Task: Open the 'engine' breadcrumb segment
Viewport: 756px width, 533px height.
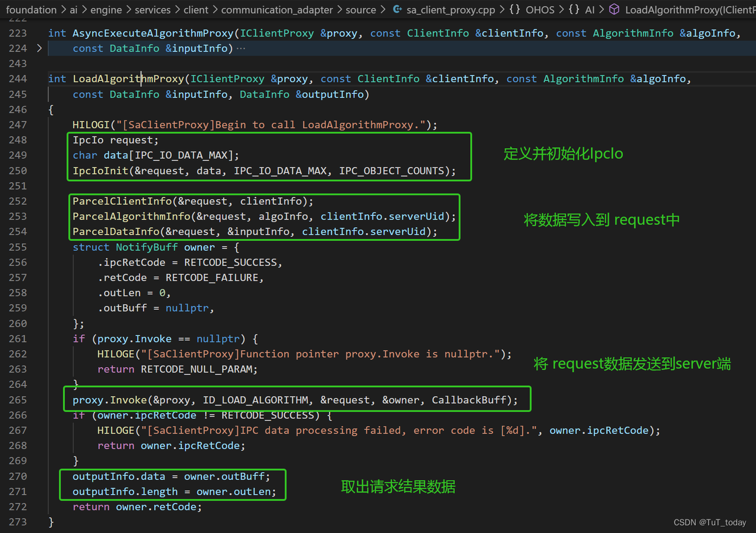Action: [107, 9]
